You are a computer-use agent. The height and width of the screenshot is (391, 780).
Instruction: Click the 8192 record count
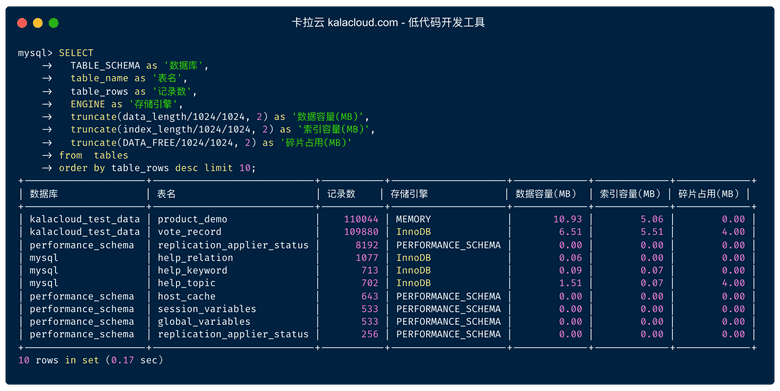(x=367, y=245)
